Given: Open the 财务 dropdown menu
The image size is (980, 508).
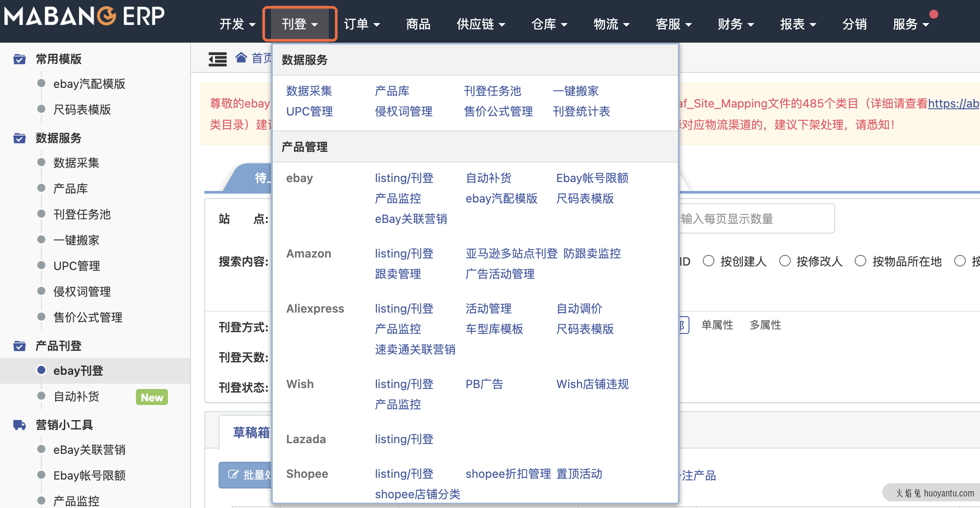Looking at the screenshot, I should pos(736,24).
